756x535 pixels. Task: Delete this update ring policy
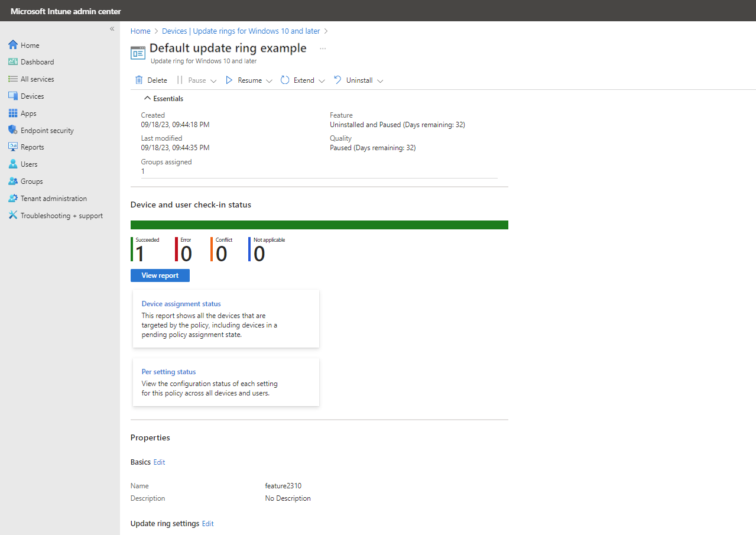(x=152, y=80)
